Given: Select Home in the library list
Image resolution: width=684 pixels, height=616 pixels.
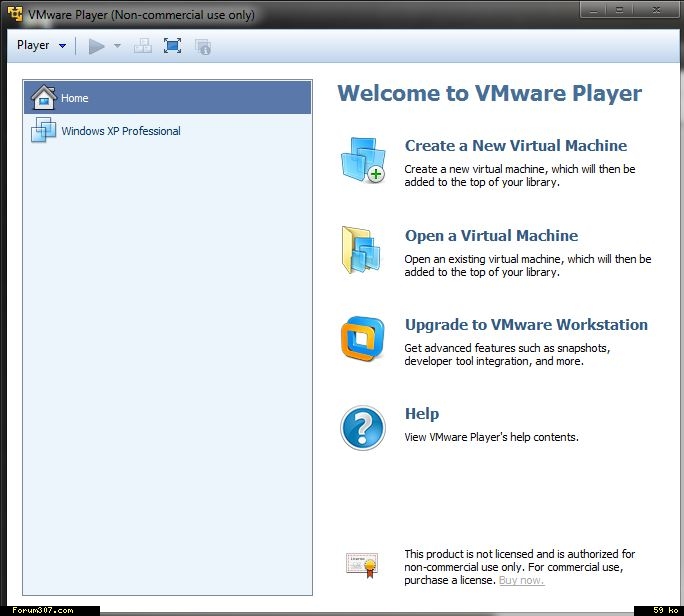Looking at the screenshot, I should [168, 98].
